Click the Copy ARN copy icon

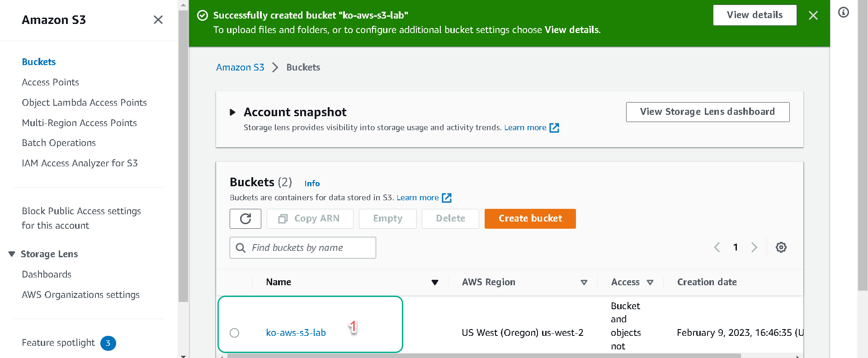[283, 219]
